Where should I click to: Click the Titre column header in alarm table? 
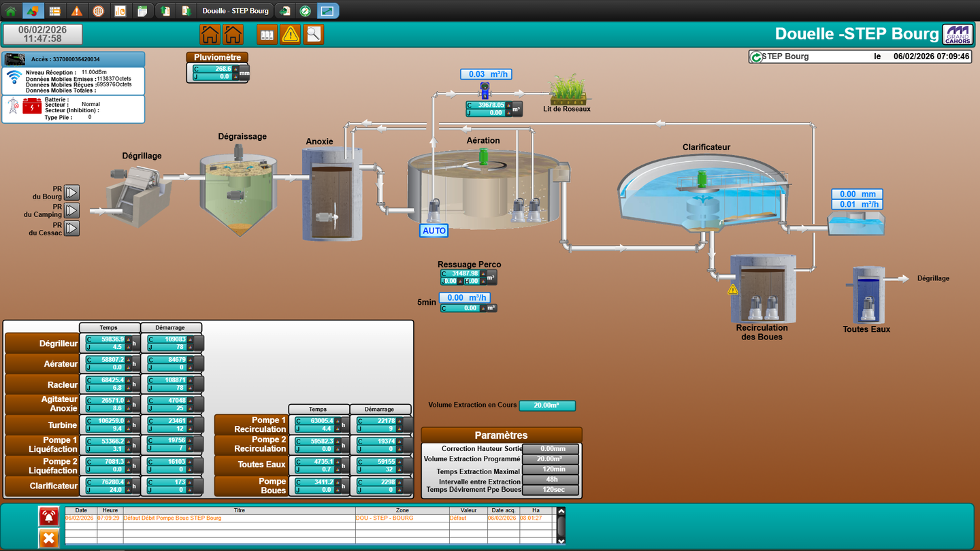(239, 510)
